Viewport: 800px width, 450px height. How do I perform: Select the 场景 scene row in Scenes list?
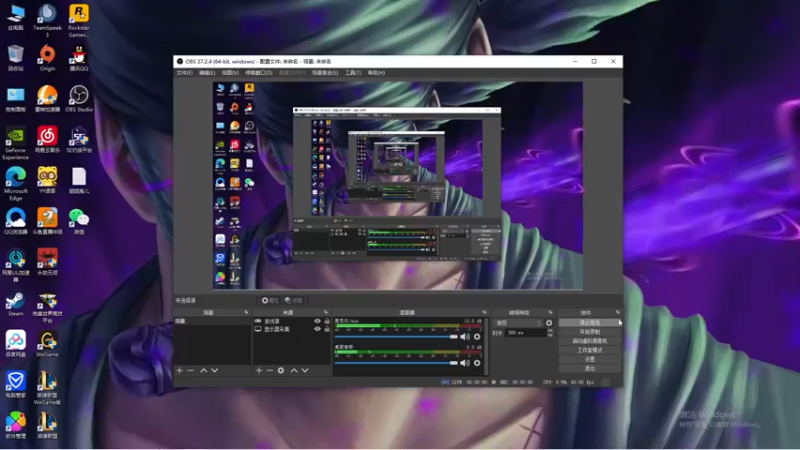tap(212, 321)
